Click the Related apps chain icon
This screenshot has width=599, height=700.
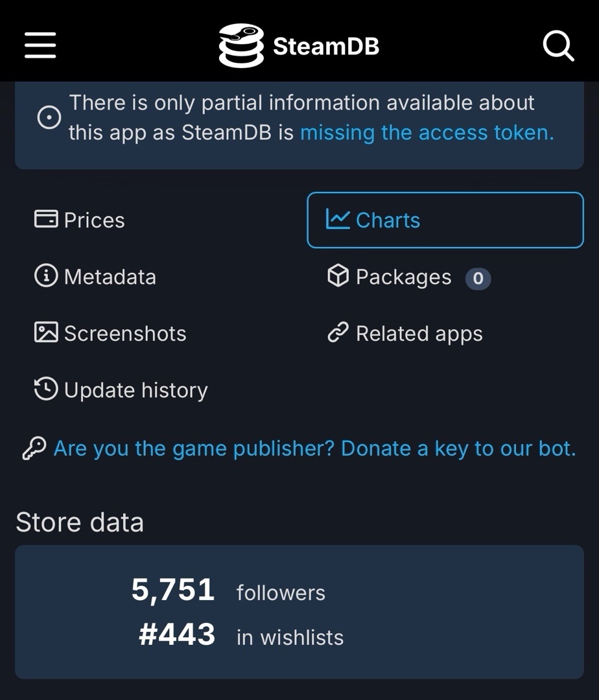[x=338, y=332]
